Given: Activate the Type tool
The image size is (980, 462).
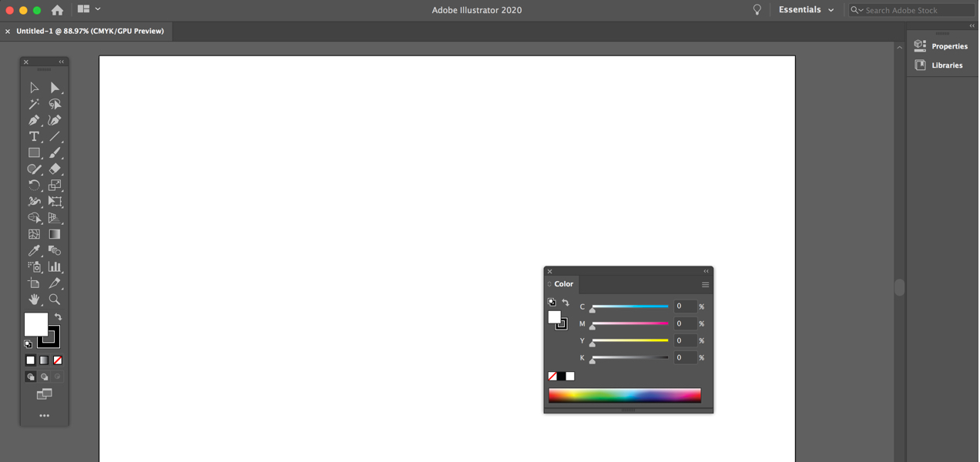Looking at the screenshot, I should [34, 136].
